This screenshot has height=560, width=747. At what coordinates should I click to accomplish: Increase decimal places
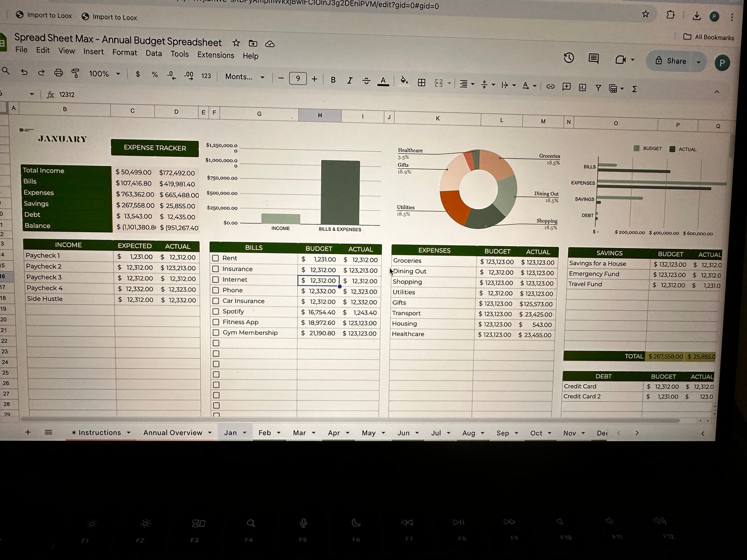pyautogui.click(x=189, y=76)
